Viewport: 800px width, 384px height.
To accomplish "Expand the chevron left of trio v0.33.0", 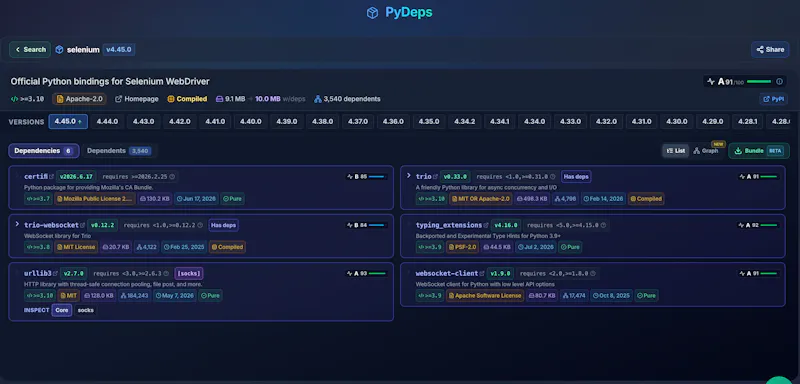I will pyautogui.click(x=409, y=175).
